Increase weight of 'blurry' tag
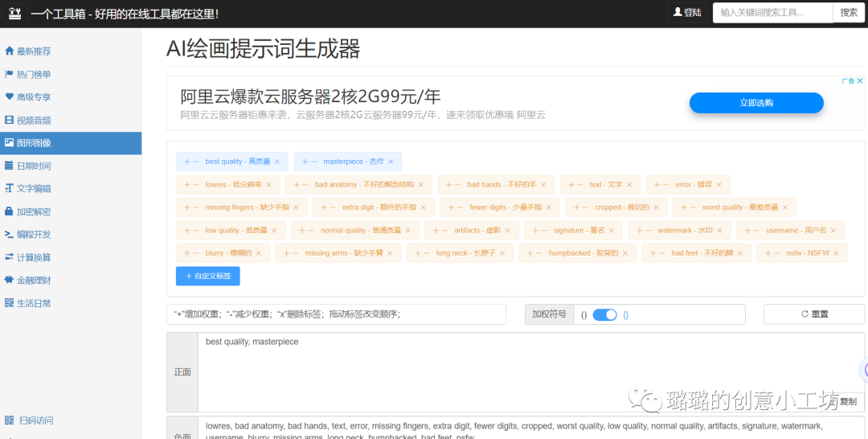Viewport: 868px width, 439px height. pyautogui.click(x=187, y=253)
